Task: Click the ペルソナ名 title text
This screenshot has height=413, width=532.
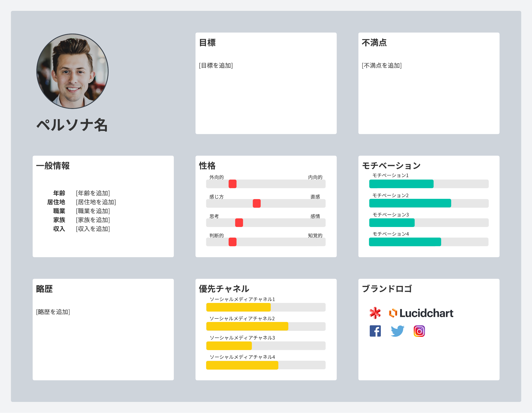Action: [72, 125]
